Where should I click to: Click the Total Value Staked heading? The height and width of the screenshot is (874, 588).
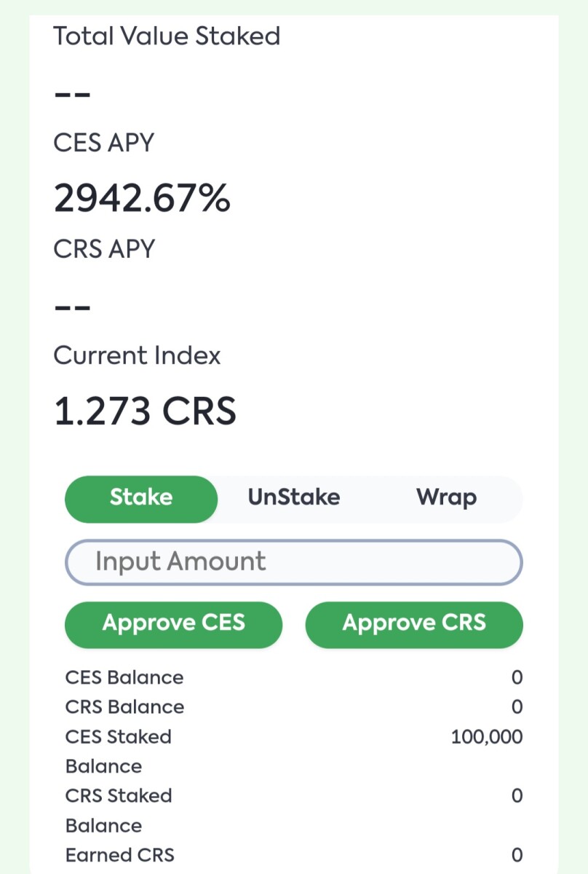166,36
